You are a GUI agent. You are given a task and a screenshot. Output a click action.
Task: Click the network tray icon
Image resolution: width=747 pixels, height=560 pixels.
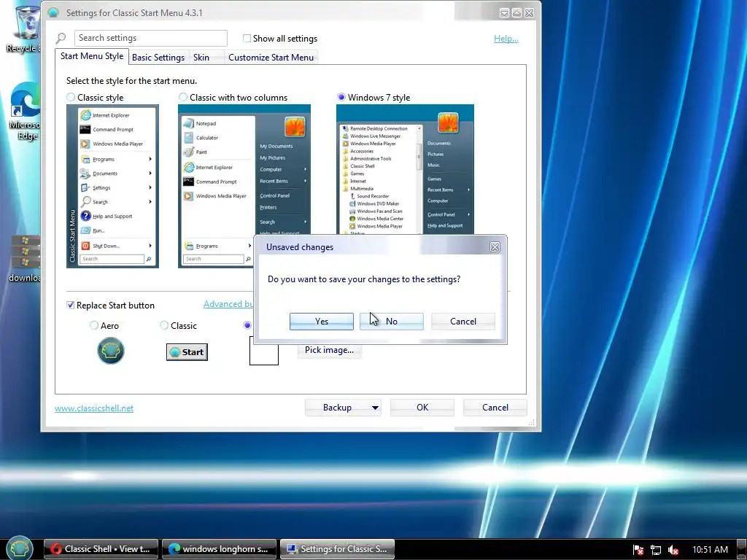pyautogui.click(x=656, y=550)
